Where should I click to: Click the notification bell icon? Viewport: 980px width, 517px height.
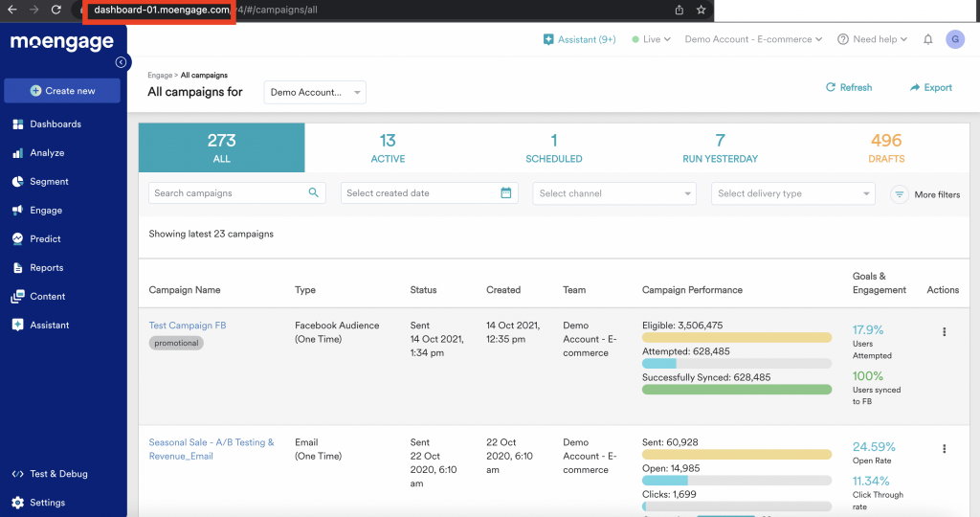coord(927,39)
